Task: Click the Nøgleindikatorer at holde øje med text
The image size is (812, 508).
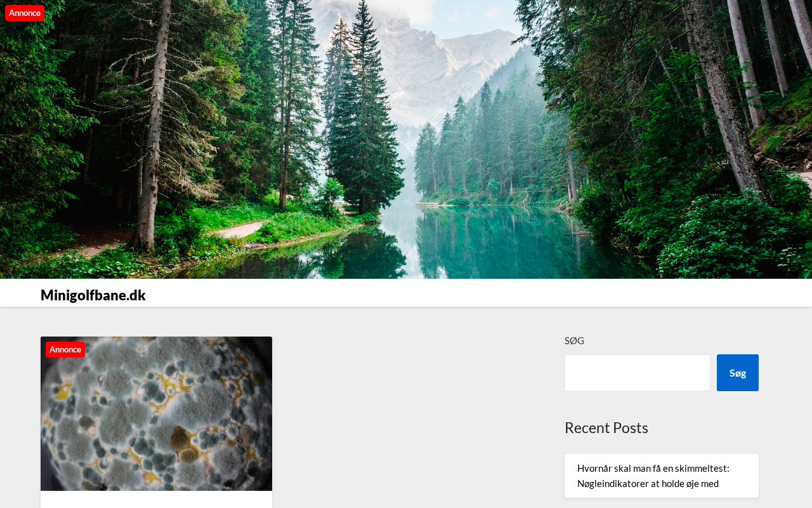Action: [x=648, y=483]
